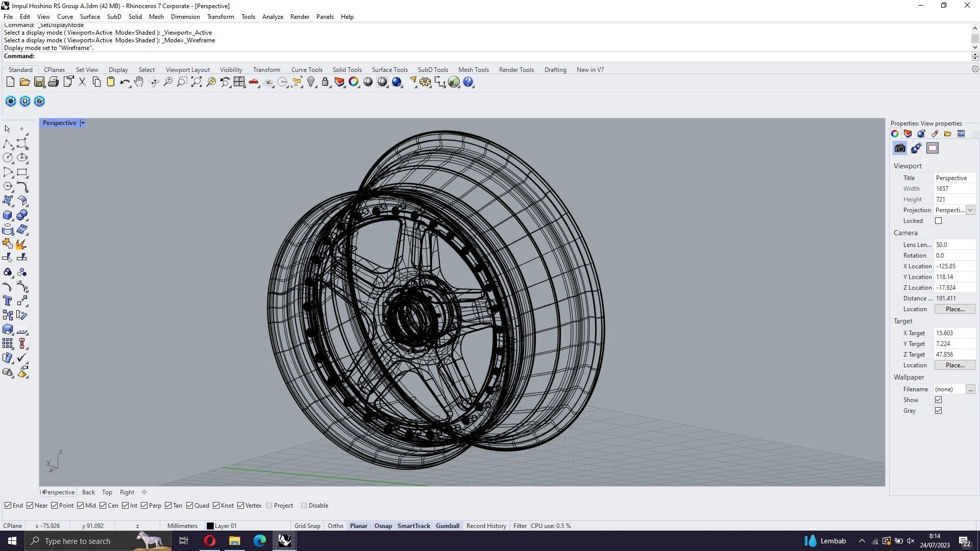Open the Surface menu

pyautogui.click(x=90, y=17)
